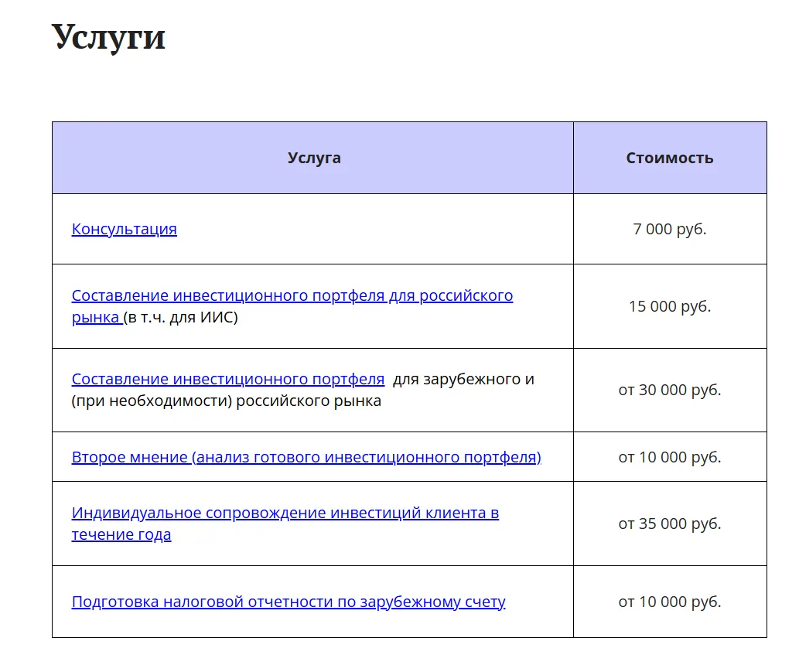Click the text (в т.ч. для ИИС)

[x=180, y=317]
